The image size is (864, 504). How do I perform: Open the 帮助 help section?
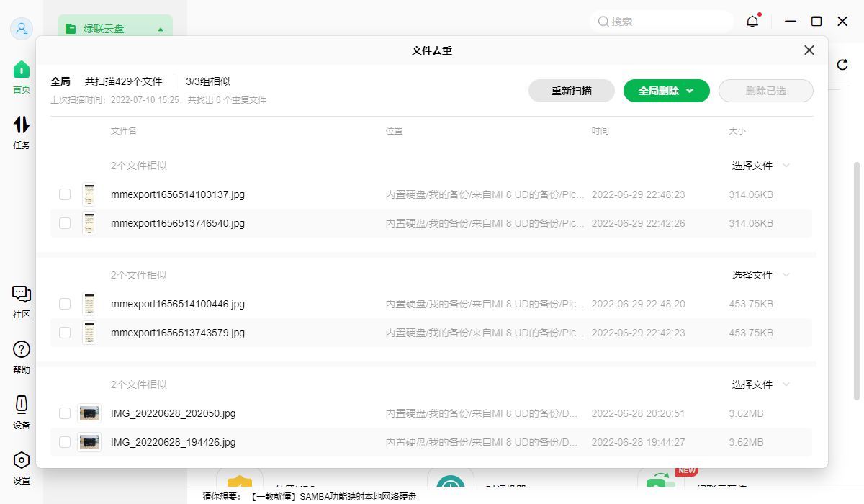point(21,356)
